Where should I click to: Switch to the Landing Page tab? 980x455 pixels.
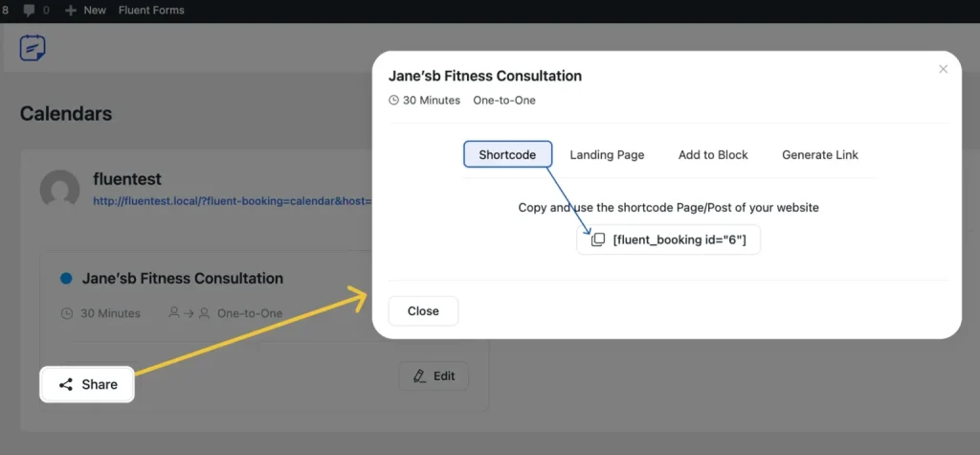click(607, 154)
